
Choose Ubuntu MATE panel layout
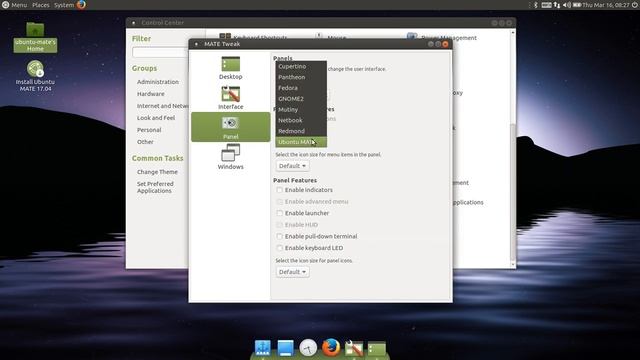(x=301, y=142)
